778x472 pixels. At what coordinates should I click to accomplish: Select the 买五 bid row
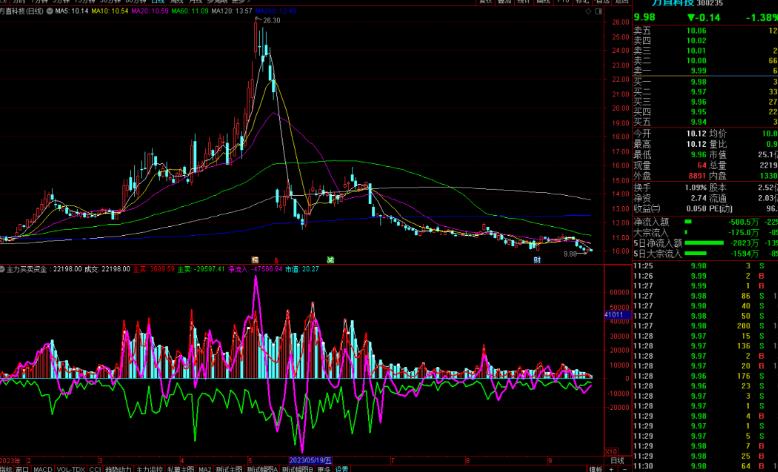click(x=706, y=122)
